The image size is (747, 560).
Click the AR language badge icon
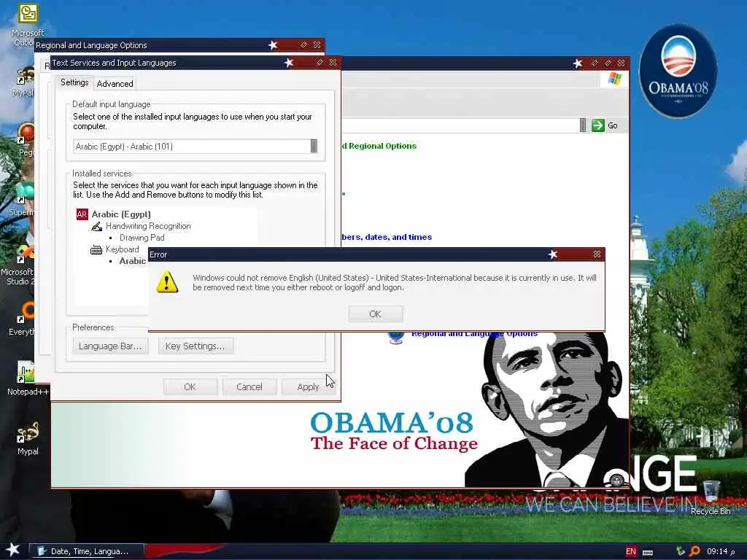click(x=82, y=214)
